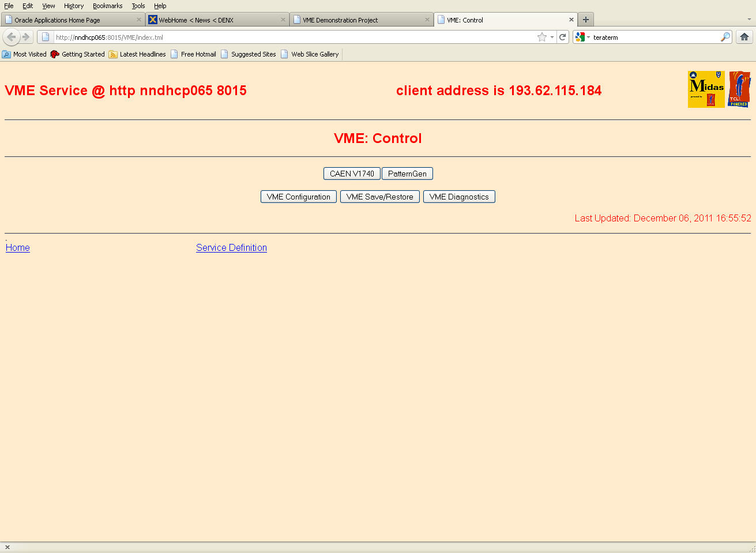Image resolution: width=756 pixels, height=553 pixels.
Task: Open the Bookmarks menu
Action: pyautogui.click(x=107, y=6)
